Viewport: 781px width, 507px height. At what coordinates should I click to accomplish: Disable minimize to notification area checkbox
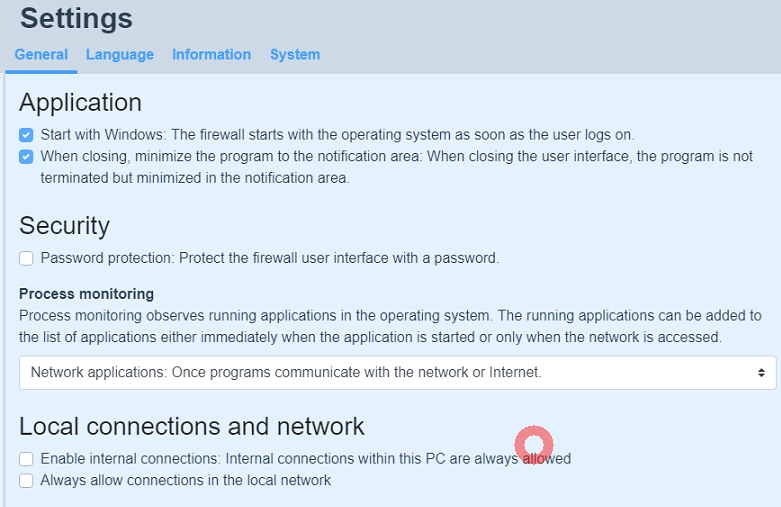[26, 157]
